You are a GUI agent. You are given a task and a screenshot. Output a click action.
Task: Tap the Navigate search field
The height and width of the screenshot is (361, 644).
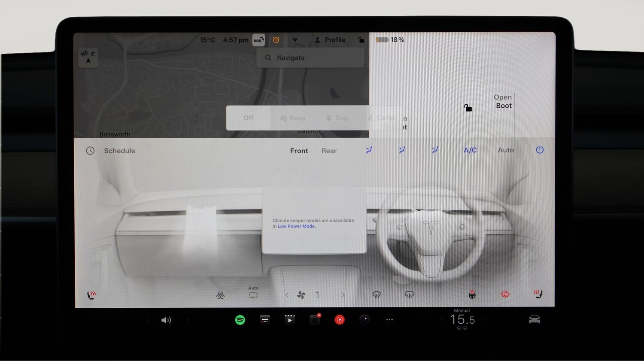pyautogui.click(x=310, y=58)
